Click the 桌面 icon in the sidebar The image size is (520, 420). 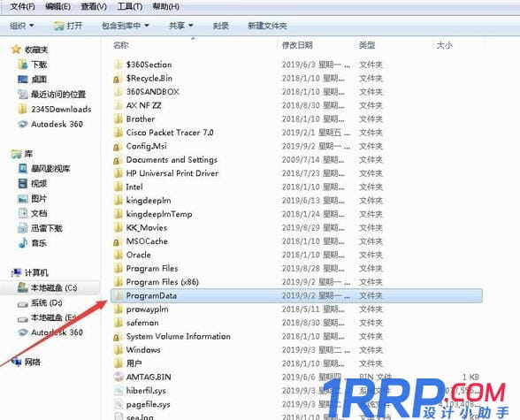coord(23,80)
